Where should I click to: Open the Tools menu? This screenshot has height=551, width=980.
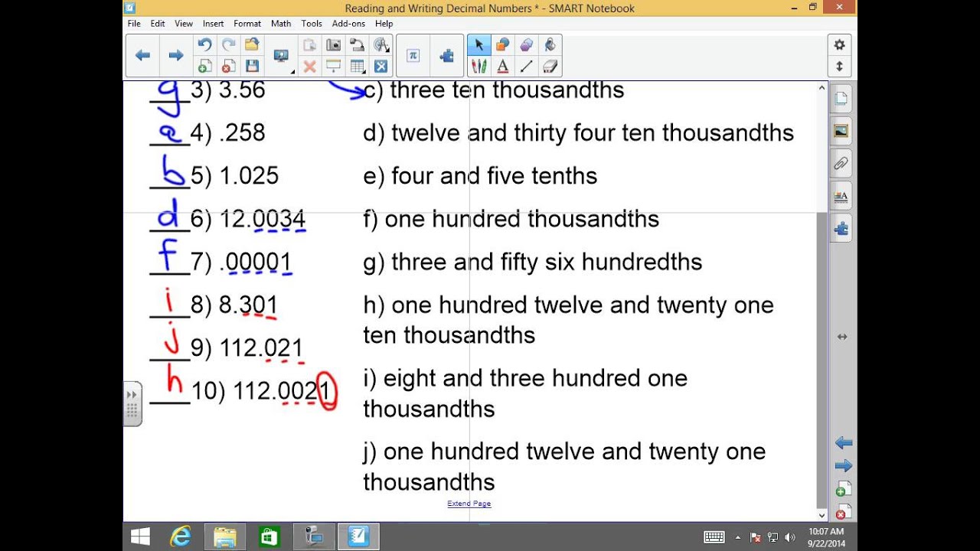(312, 24)
